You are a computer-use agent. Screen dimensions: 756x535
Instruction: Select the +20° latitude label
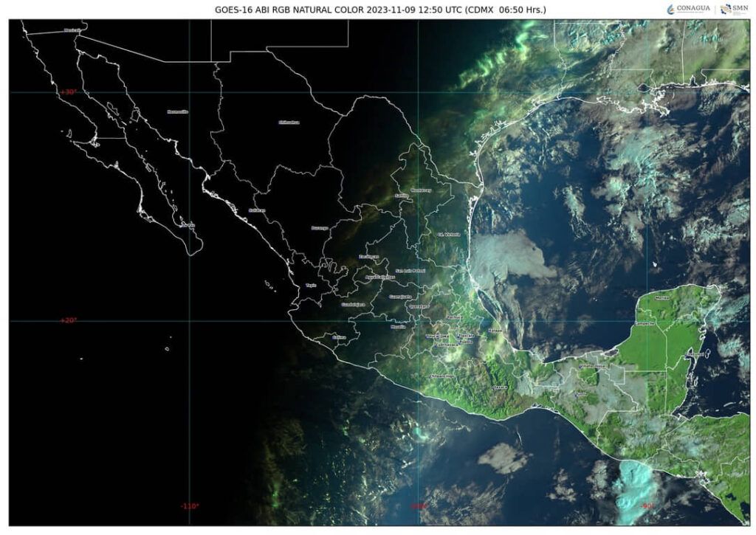coord(68,321)
